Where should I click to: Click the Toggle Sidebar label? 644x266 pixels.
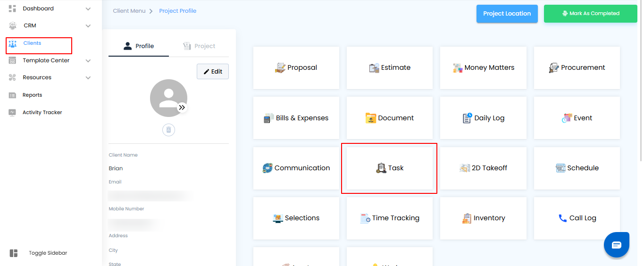point(48,253)
